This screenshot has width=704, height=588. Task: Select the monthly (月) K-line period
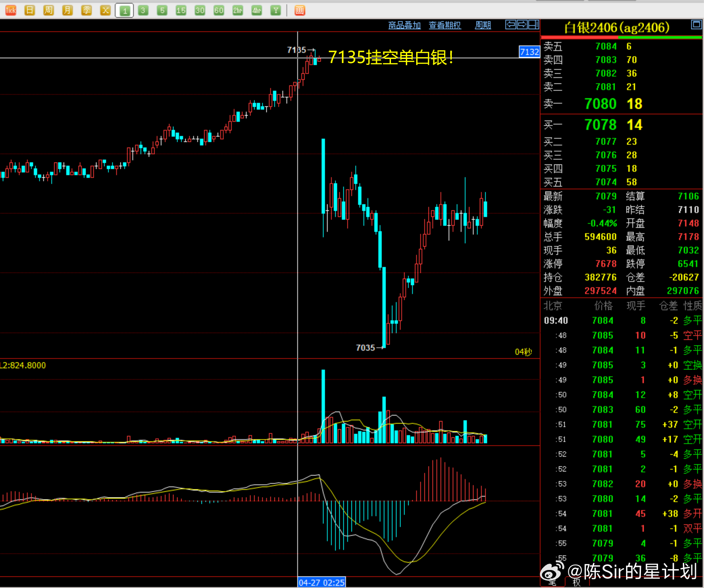[68, 10]
